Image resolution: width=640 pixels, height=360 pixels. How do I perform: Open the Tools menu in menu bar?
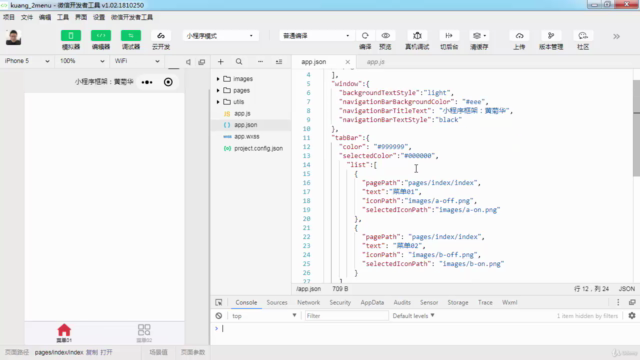[63, 17]
